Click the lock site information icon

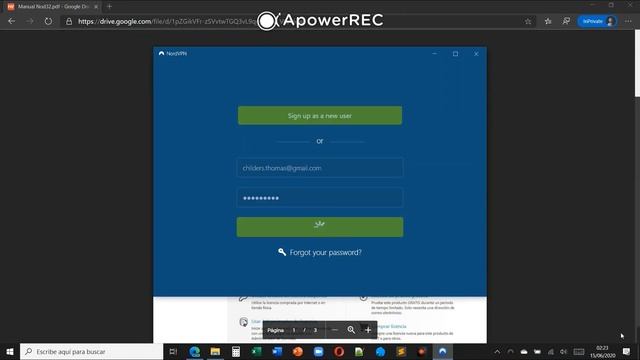pos(69,21)
